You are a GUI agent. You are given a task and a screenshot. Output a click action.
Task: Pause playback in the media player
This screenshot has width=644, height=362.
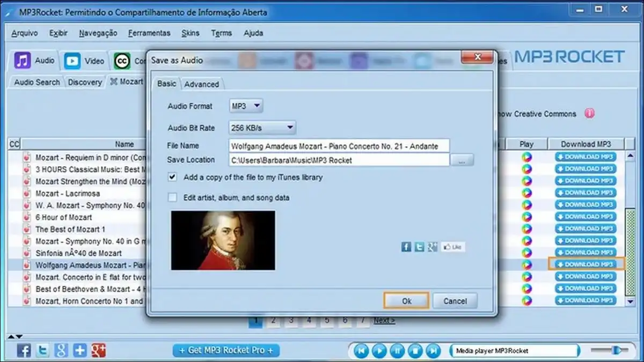397,351
